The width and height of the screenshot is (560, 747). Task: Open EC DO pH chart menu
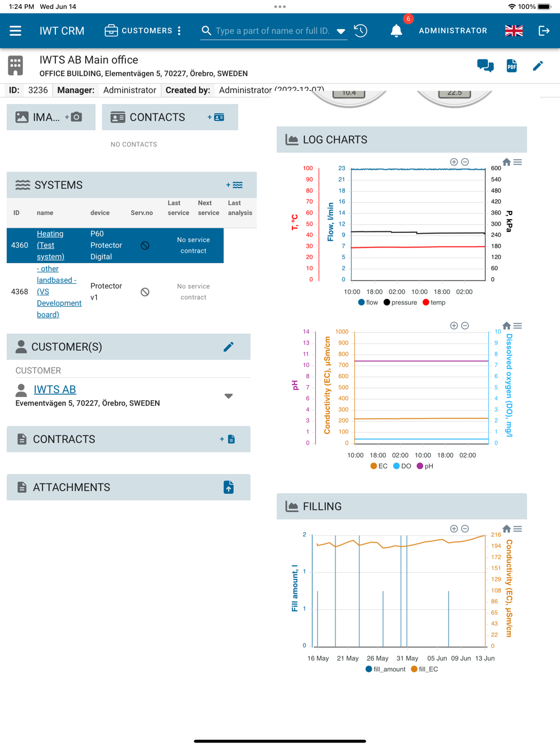click(x=518, y=325)
